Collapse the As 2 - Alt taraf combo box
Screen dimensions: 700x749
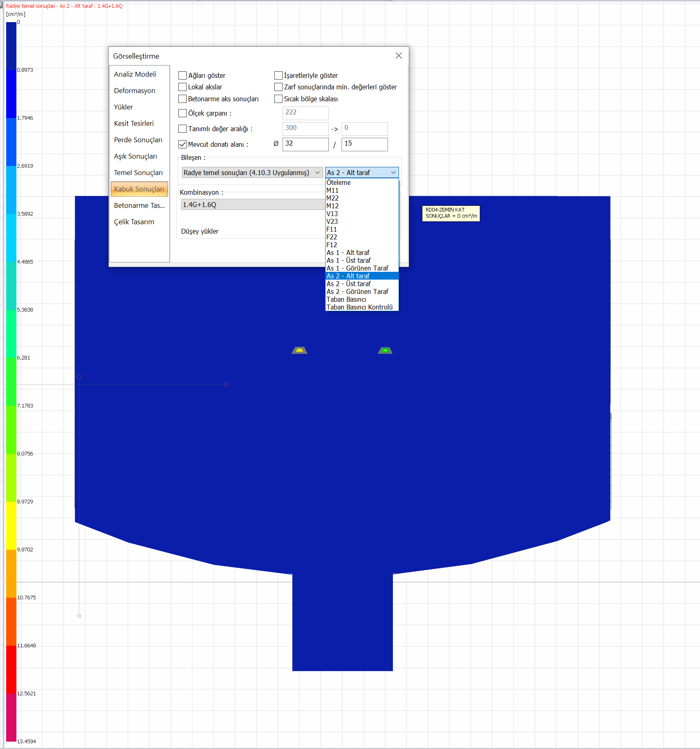362,173
